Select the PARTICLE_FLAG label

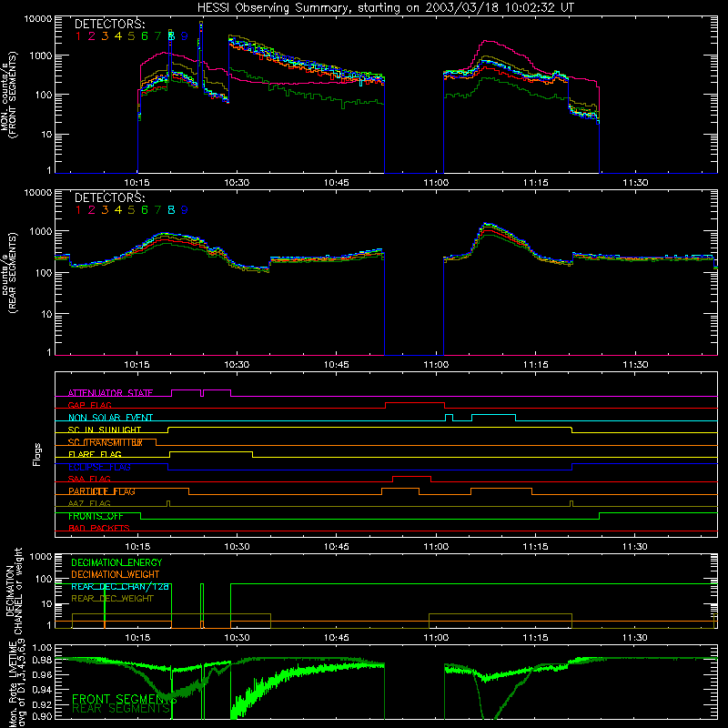[102, 491]
